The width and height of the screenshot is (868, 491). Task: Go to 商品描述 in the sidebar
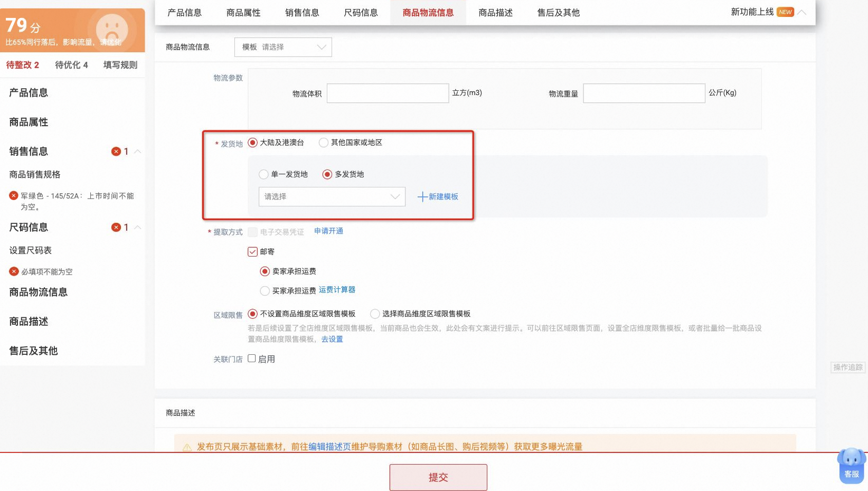pos(29,322)
